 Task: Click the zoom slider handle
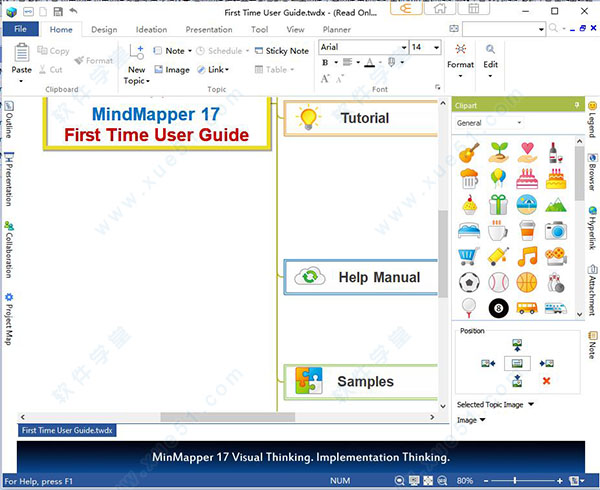coord(515,480)
